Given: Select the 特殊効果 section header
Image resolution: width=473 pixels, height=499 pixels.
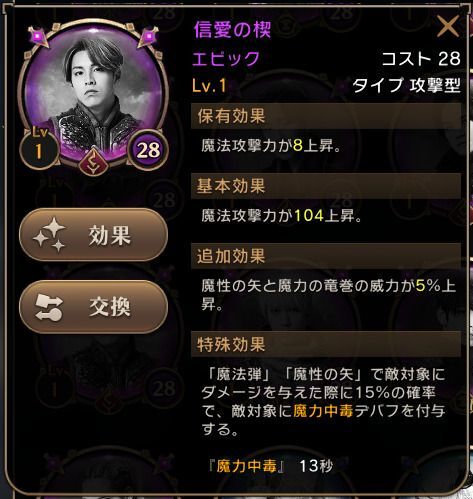Looking at the screenshot, I should click(x=326, y=344).
